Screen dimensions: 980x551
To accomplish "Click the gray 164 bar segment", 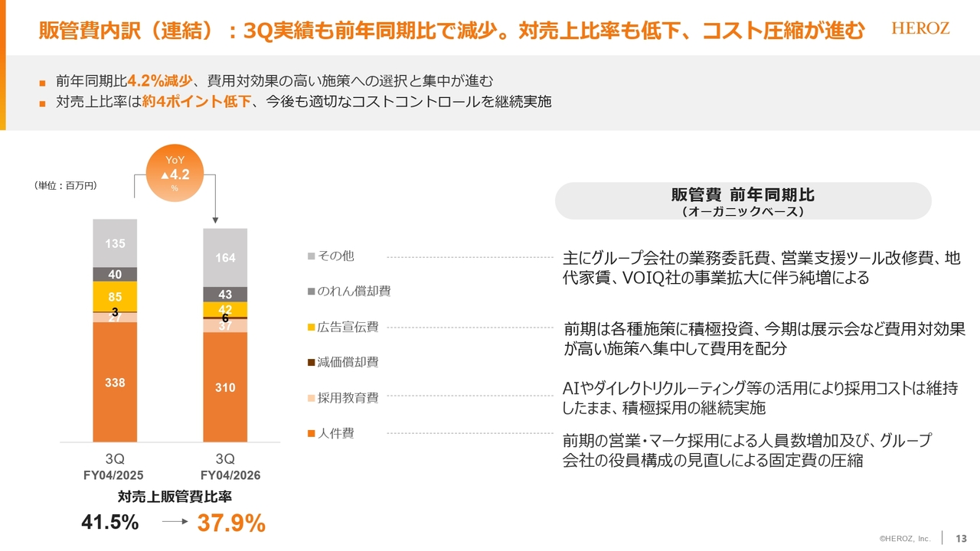I will [225, 258].
